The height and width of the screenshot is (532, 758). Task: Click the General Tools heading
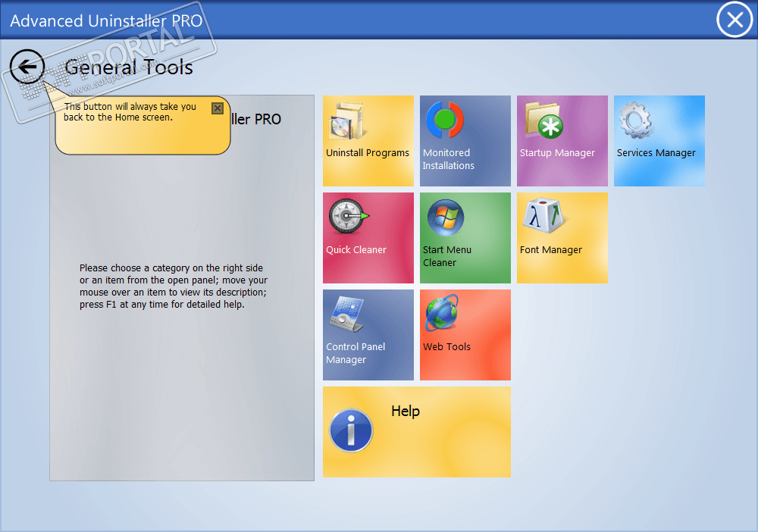coord(129,67)
